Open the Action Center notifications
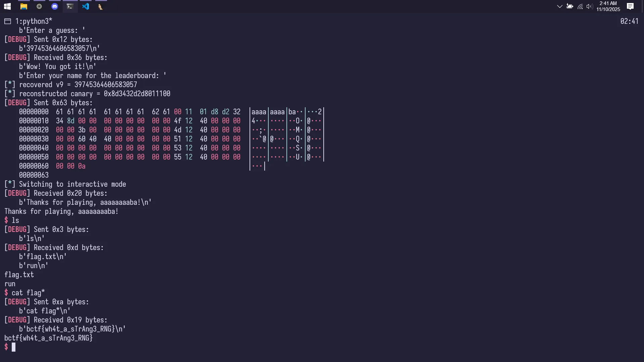Viewport: 644px width, 362px height. [630, 6]
